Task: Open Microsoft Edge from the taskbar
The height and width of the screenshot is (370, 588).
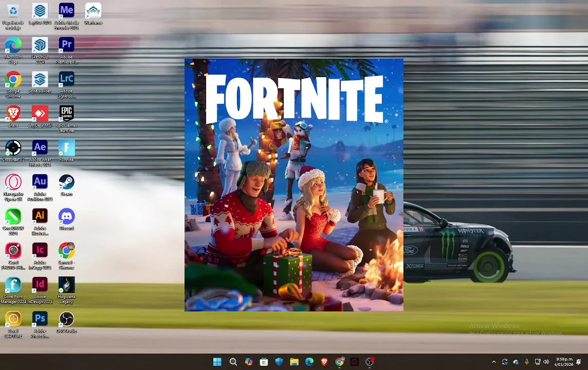Action: 309,362
